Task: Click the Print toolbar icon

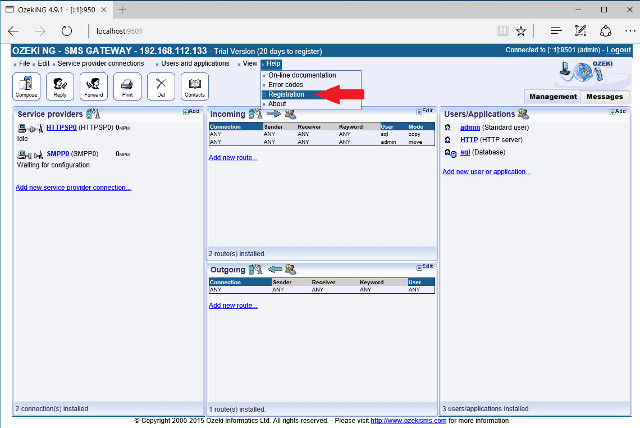Action: tap(127, 87)
